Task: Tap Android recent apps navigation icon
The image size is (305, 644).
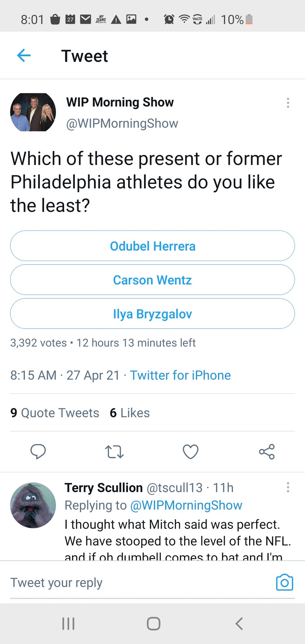Action: (x=68, y=624)
